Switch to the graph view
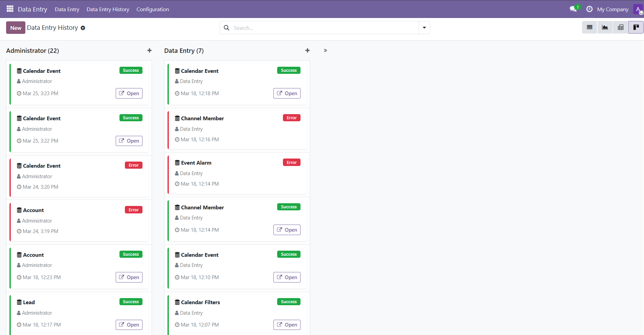The image size is (644, 335). pyautogui.click(x=605, y=27)
